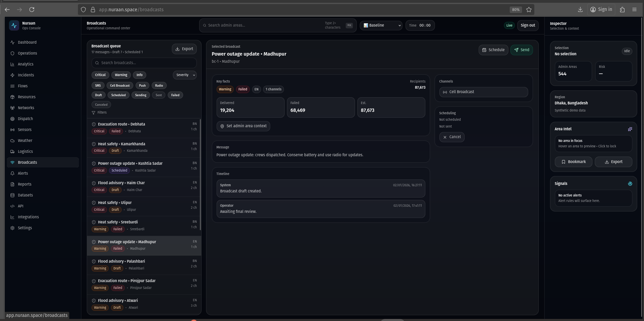The height and width of the screenshot is (321, 644).
Task: Click the Nuraan logo icon in sidebar
Action: tap(14, 26)
